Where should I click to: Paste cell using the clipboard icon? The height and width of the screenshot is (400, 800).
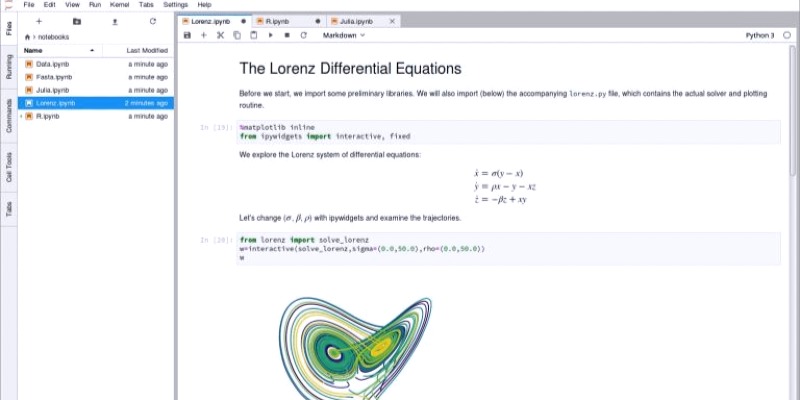pyautogui.click(x=254, y=35)
